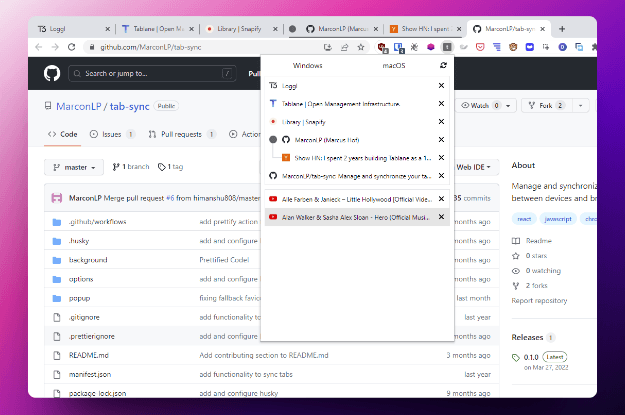This screenshot has height=415, width=625.
Task: Open the .husky folder
Action: [x=79, y=241]
